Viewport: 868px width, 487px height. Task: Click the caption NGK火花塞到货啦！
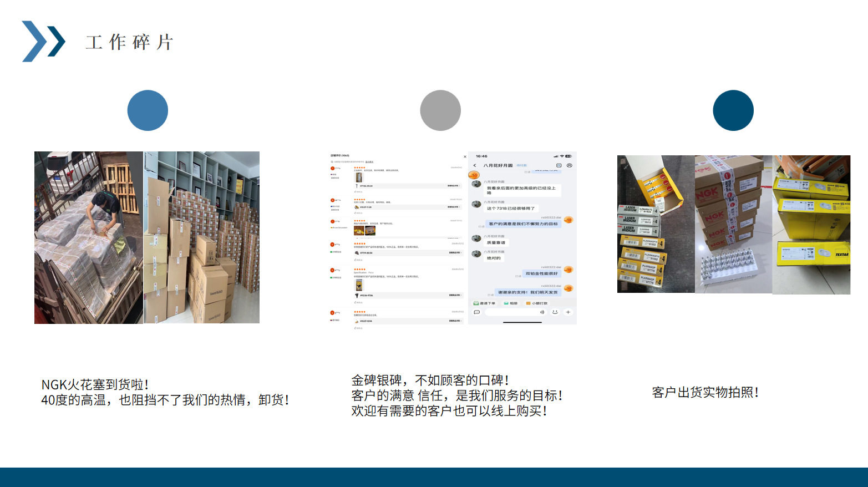coord(95,385)
